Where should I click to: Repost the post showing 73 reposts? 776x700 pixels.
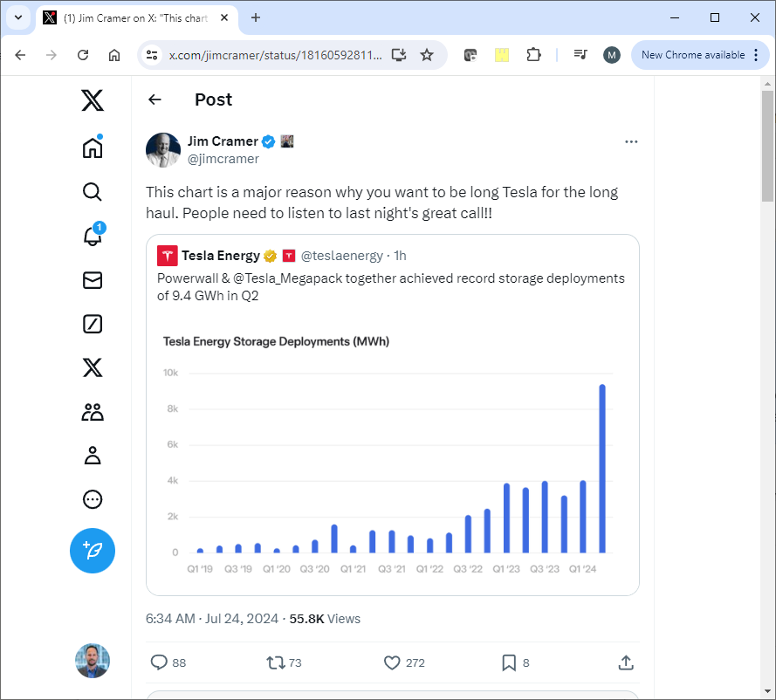tap(284, 662)
